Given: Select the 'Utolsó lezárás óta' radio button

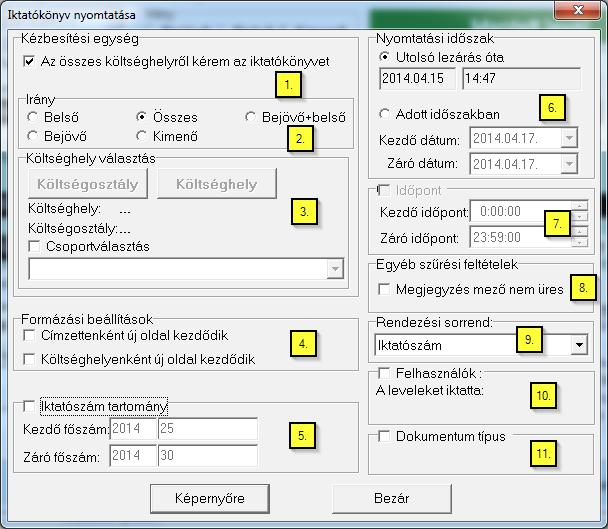Looking at the screenshot, I should coord(384,57).
